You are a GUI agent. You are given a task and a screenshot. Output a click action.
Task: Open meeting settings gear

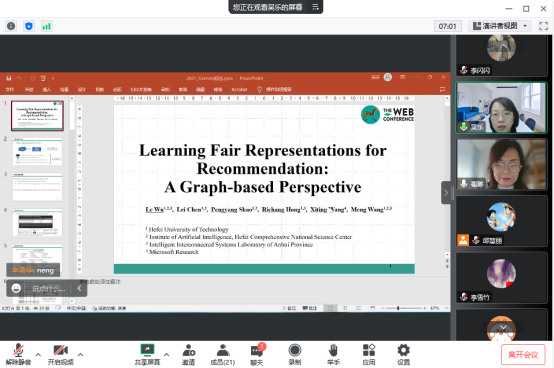click(403, 355)
